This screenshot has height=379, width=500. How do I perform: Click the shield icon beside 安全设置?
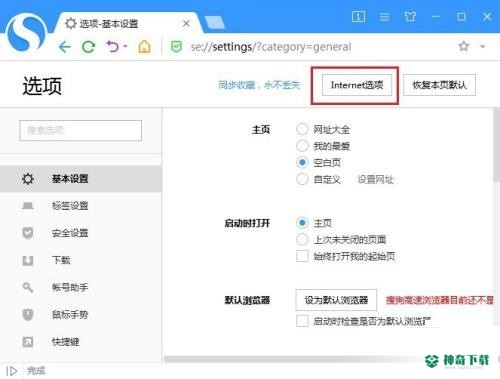point(28,233)
